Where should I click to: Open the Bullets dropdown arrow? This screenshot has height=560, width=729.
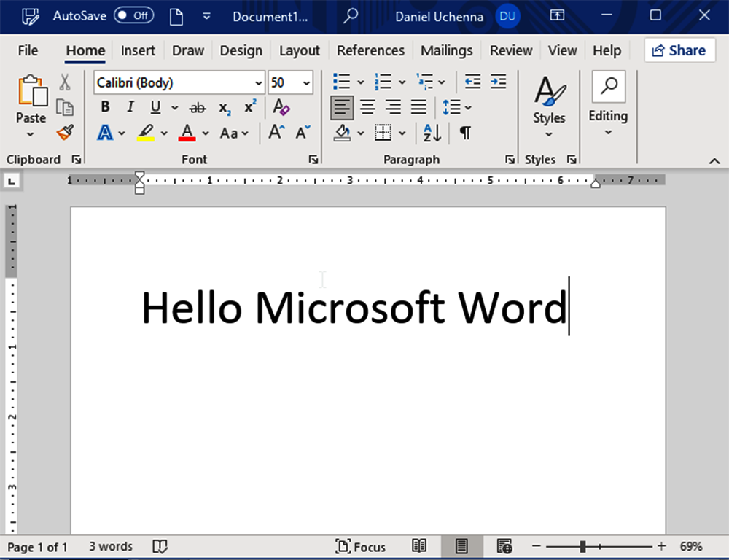(360, 82)
